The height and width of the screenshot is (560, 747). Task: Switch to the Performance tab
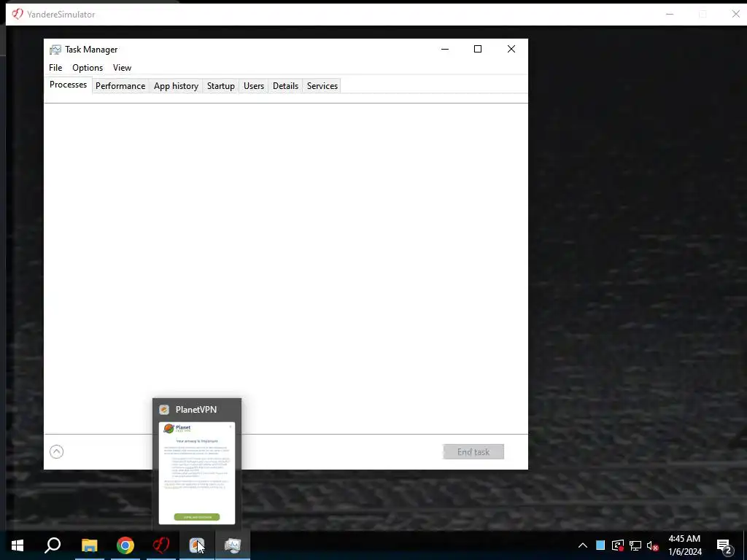coord(120,86)
